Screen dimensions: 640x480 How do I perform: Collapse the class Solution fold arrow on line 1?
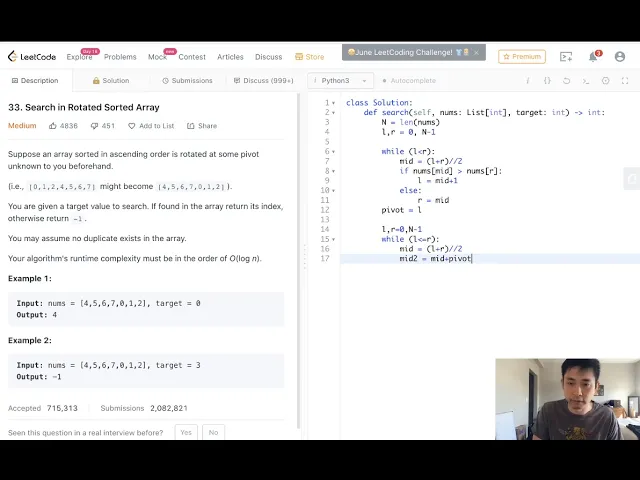click(x=333, y=103)
